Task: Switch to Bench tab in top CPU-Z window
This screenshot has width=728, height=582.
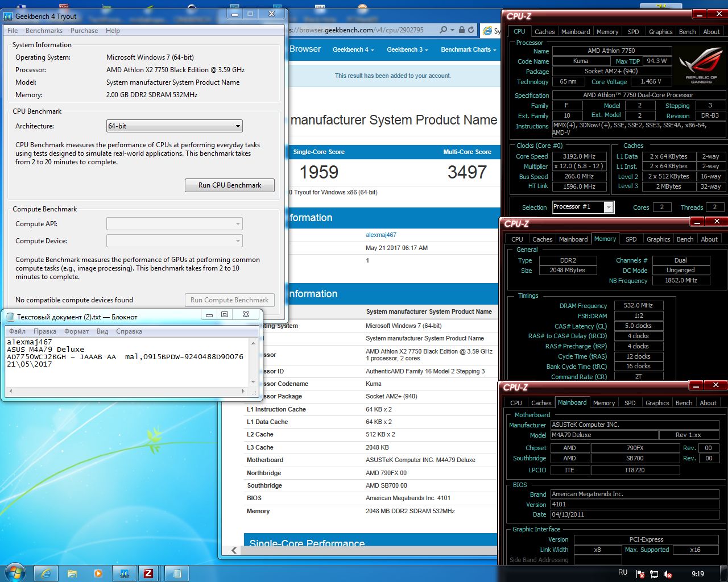Action: click(x=688, y=32)
